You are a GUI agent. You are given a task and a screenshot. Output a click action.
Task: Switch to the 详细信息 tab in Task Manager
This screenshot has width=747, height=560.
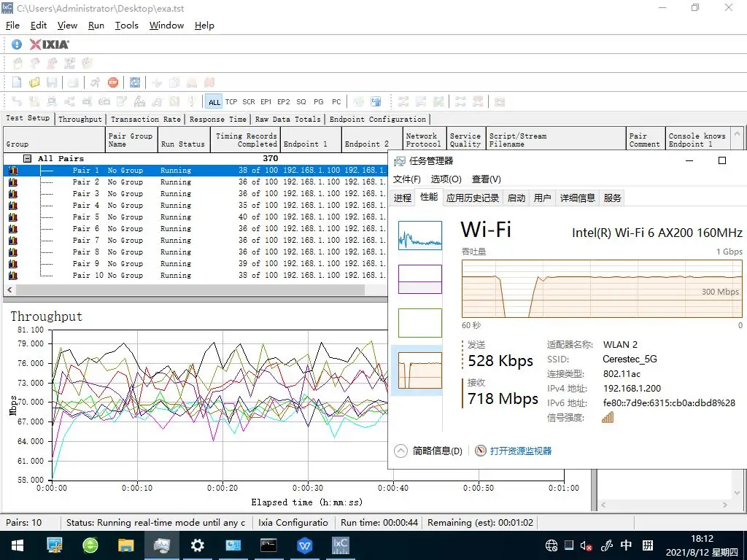click(x=578, y=198)
